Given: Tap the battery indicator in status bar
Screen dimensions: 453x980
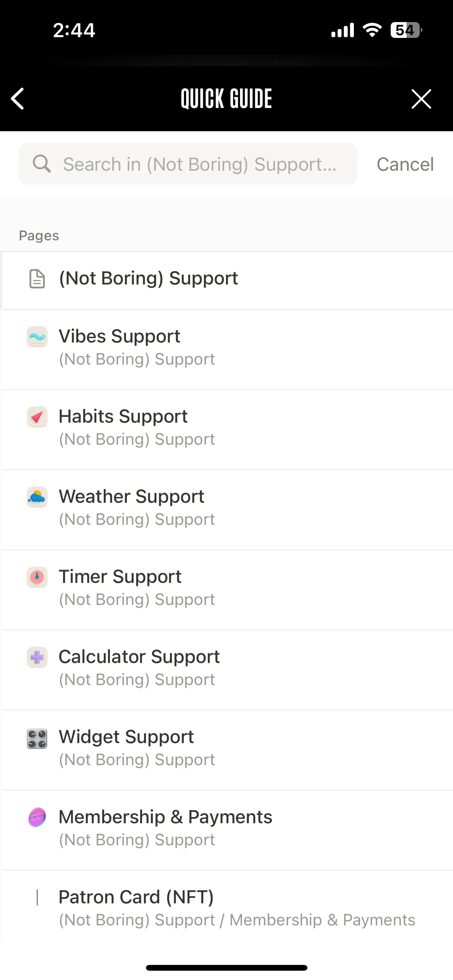Looking at the screenshot, I should pos(406,30).
